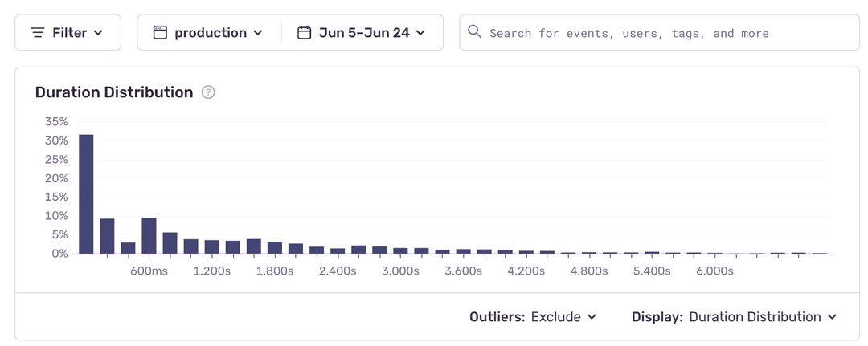Click the histogram bar above 600ms label
This screenshot has width=868, height=346.
coord(149,235)
